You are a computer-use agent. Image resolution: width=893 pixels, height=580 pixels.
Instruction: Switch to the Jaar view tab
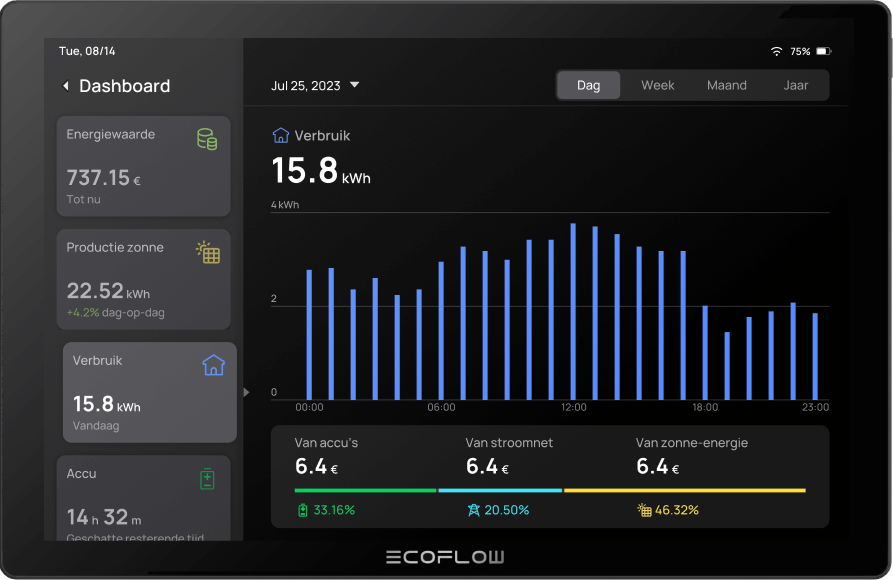[795, 85]
